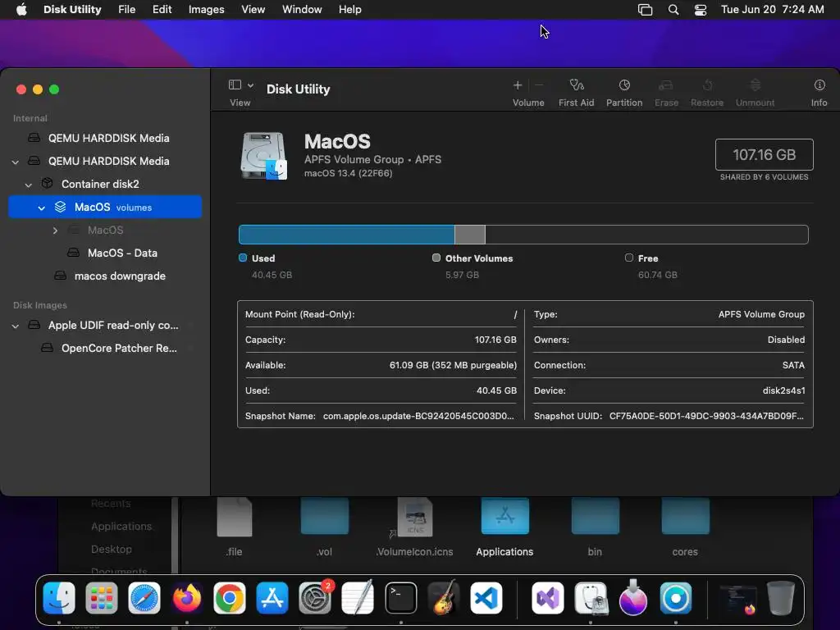
Task: Open the File menu
Action: [x=127, y=10]
